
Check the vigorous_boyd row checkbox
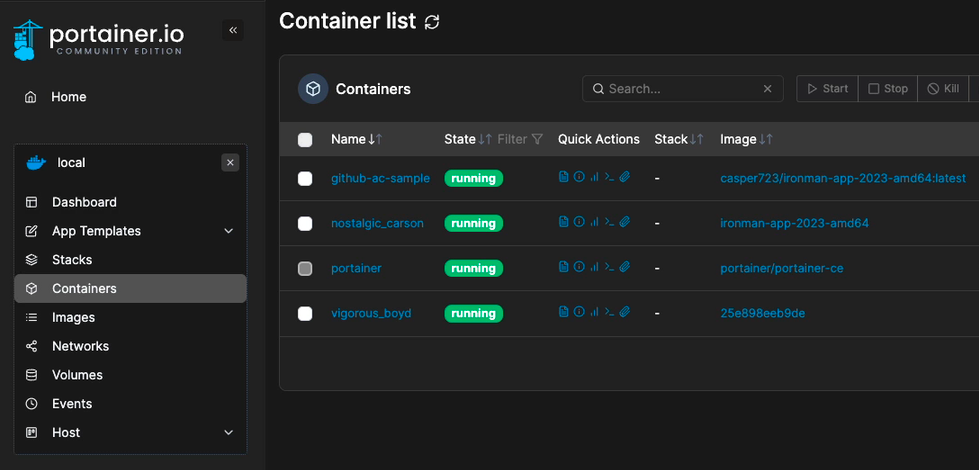[305, 314]
